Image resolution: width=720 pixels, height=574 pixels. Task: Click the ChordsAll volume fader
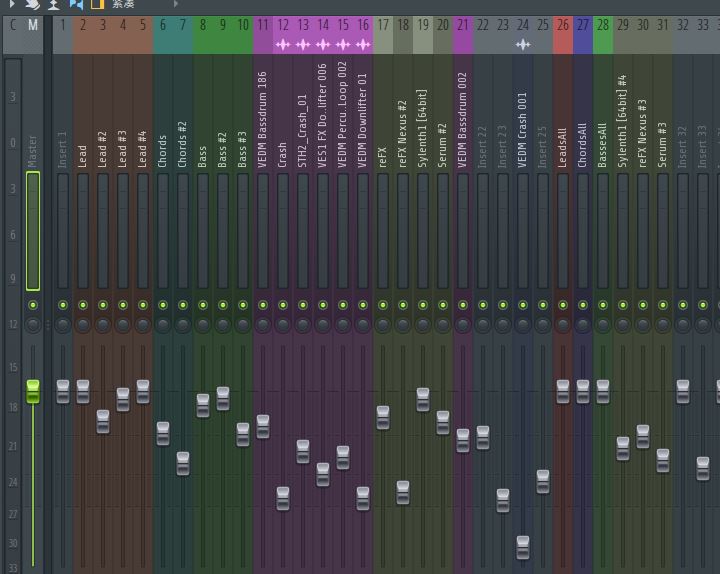583,392
